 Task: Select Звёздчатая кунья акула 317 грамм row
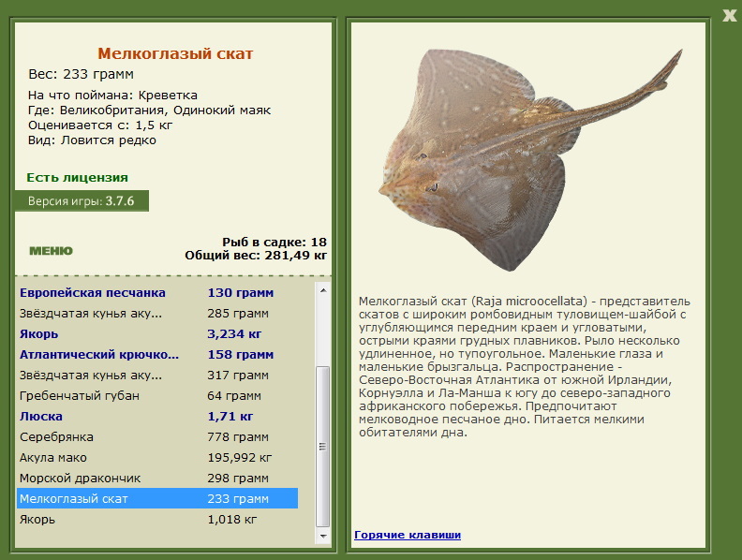pos(157,376)
